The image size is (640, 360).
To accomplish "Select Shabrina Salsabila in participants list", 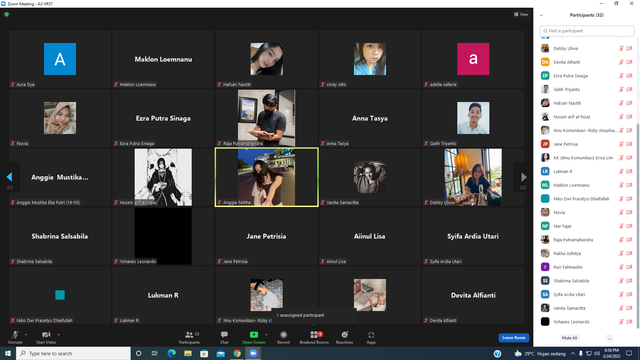I will (x=587, y=281).
